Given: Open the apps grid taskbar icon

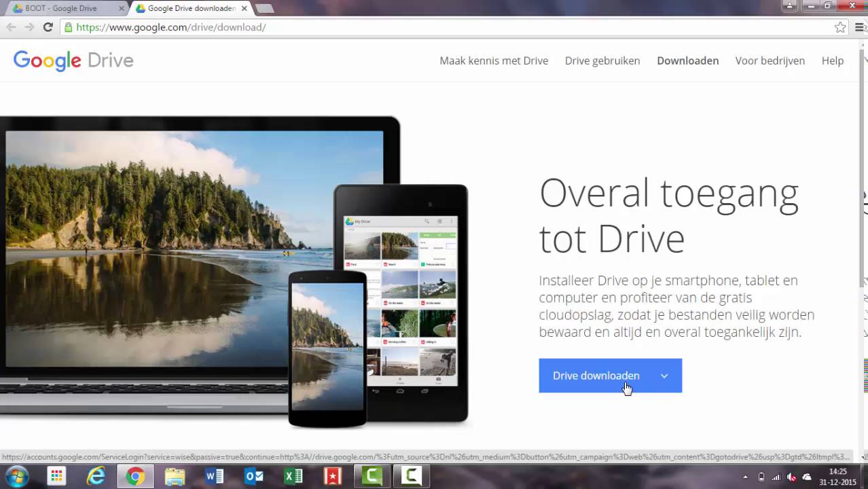Looking at the screenshot, I should point(56,477).
